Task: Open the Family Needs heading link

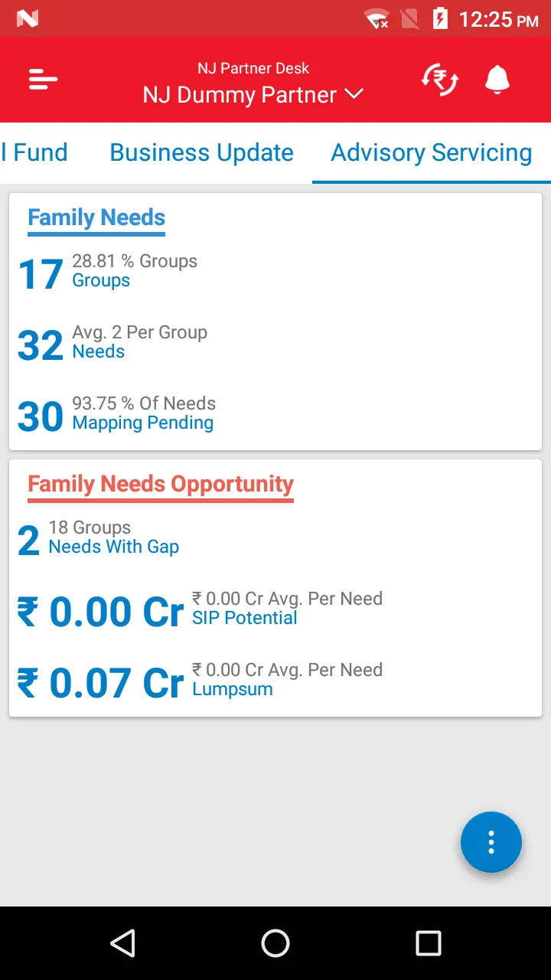Action: (x=96, y=217)
